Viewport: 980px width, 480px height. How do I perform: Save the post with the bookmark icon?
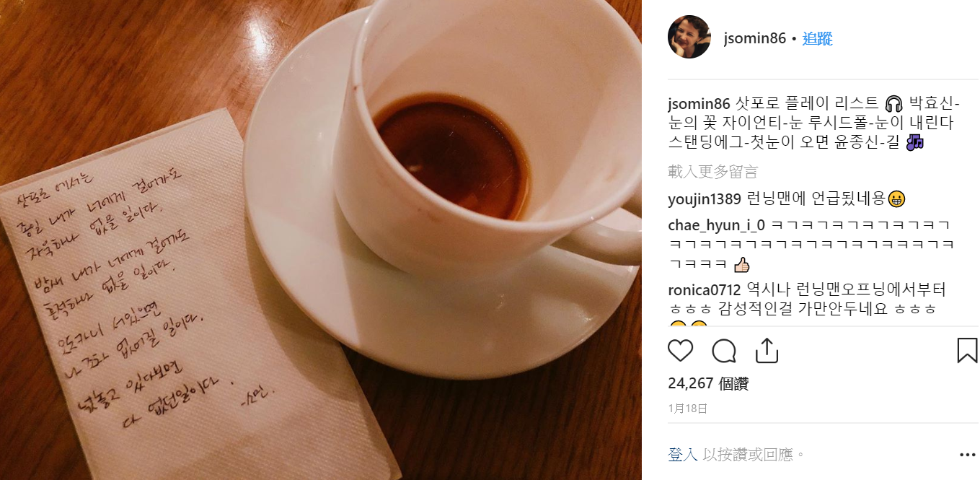coord(967,350)
